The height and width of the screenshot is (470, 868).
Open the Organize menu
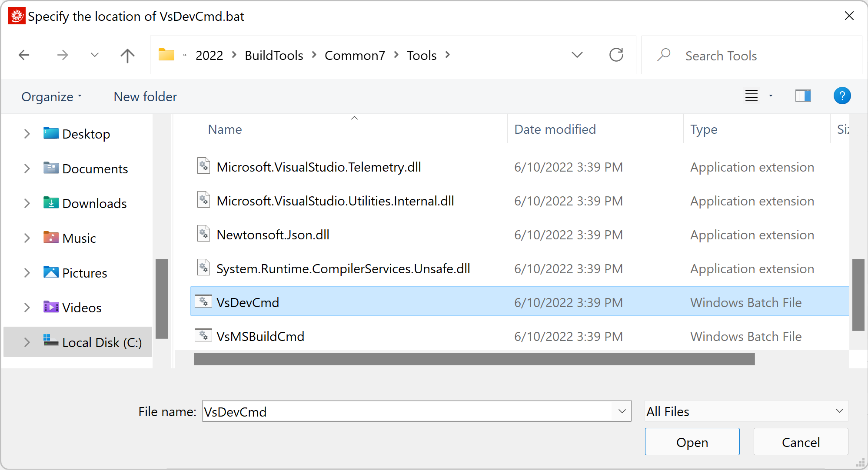click(51, 97)
